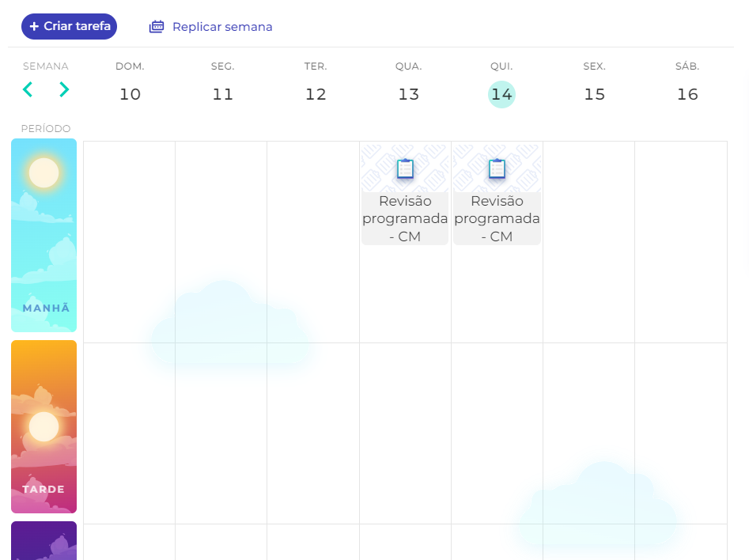This screenshot has height=560, width=749.
Task: Click the QUA. column header
Action: 409,66
